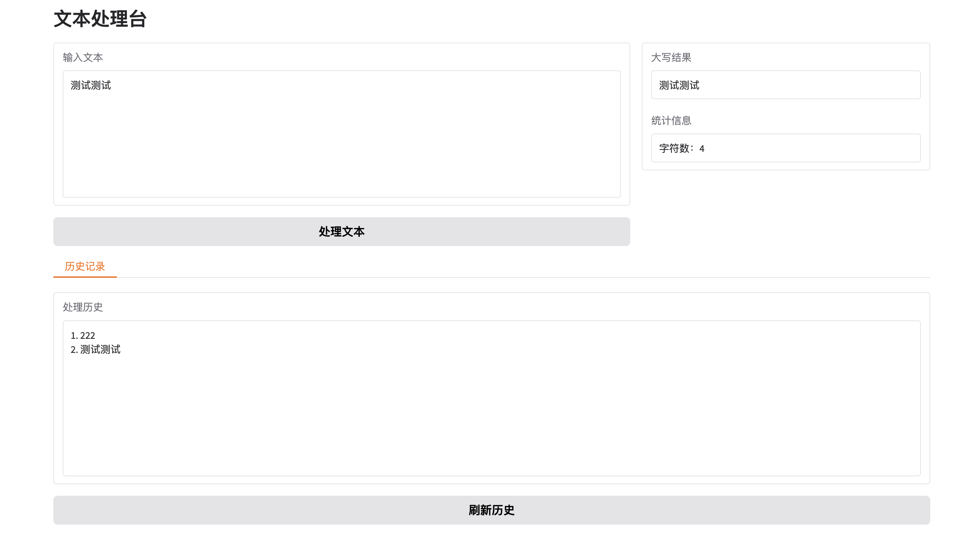Focus the 大写结果 output field

(x=785, y=85)
